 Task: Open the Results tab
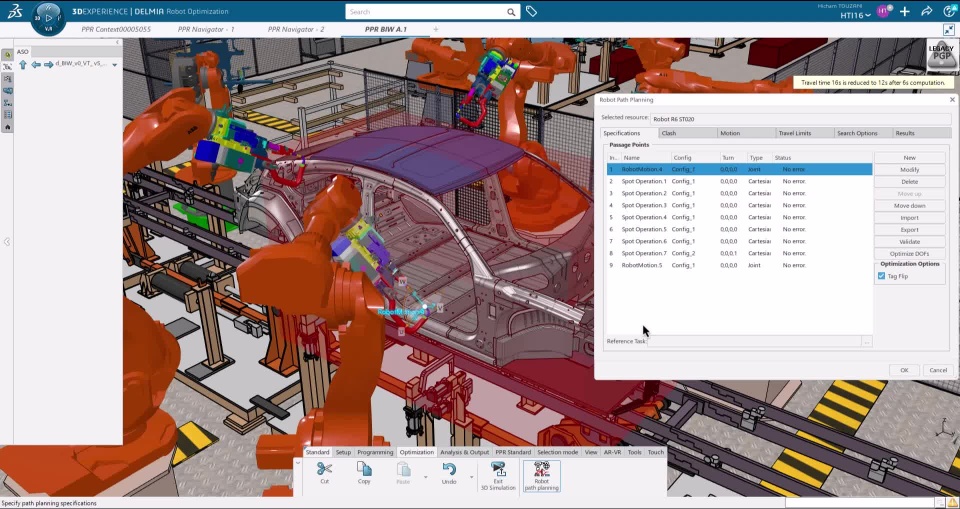tap(921, 133)
